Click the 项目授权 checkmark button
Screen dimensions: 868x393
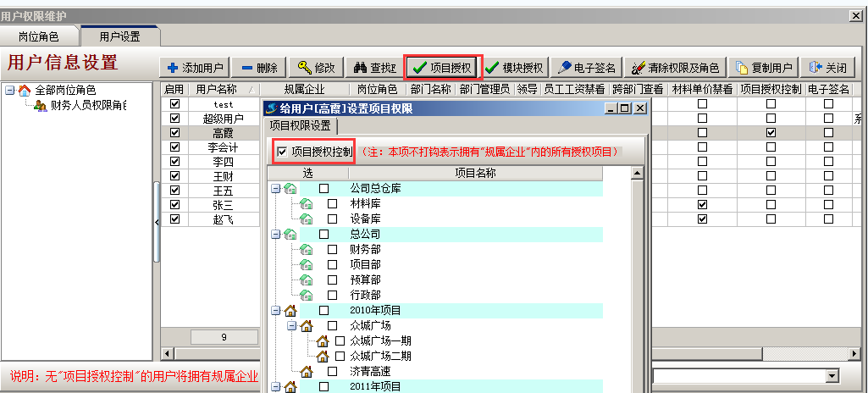[443, 68]
